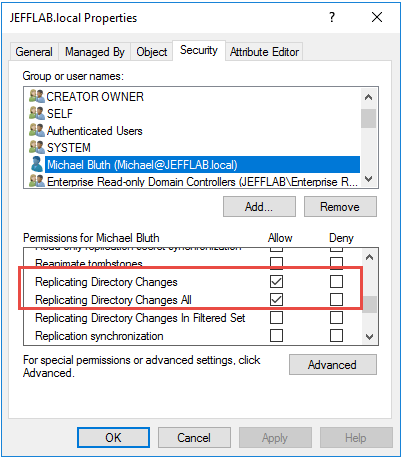
Task: Click the Add... button
Action: click(259, 207)
